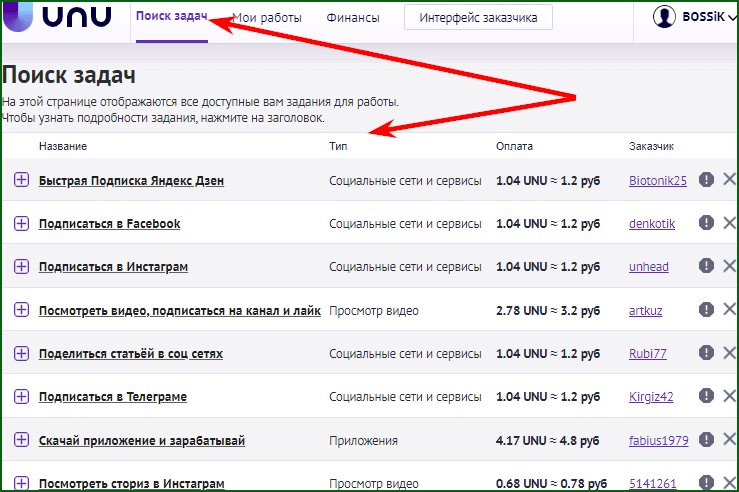This screenshot has width=739, height=492.
Task: Click the Интерфейс заказчика button
Action: tap(478, 17)
